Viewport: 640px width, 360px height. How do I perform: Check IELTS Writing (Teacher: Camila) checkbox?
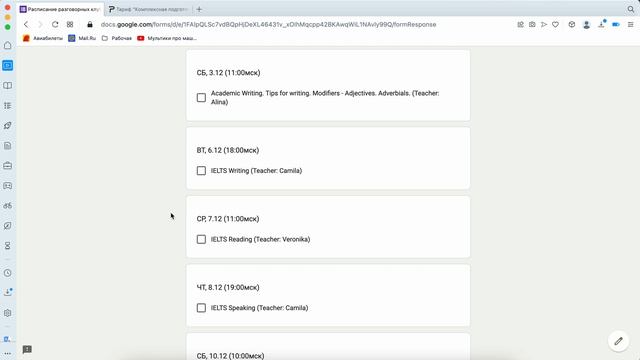pyautogui.click(x=201, y=171)
